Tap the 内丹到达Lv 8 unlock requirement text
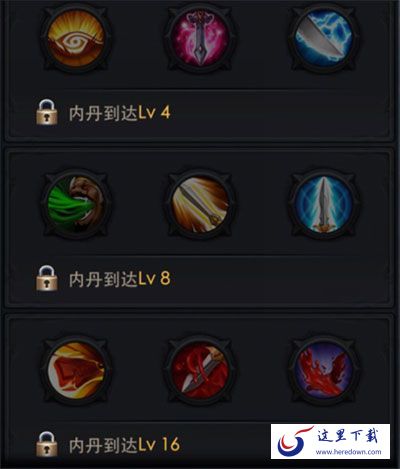 119,279
